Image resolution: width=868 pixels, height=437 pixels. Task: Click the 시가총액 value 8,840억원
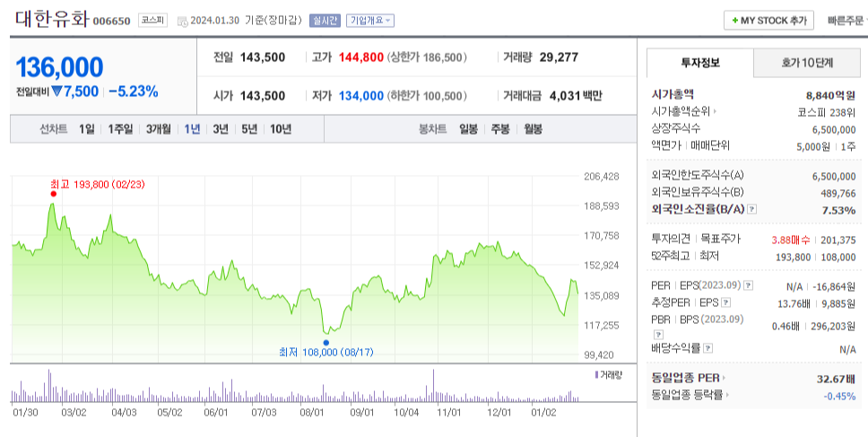tap(830, 95)
